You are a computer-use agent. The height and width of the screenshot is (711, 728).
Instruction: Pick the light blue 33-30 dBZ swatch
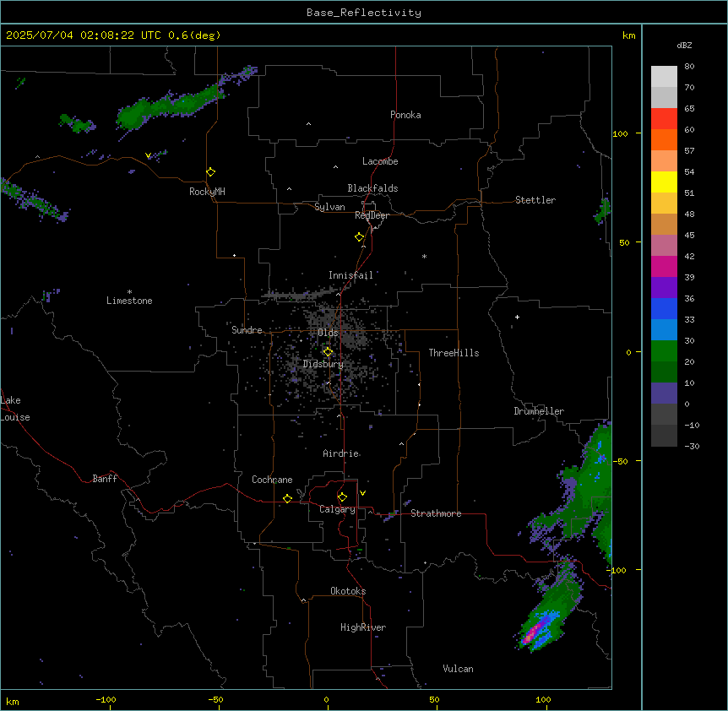664,329
